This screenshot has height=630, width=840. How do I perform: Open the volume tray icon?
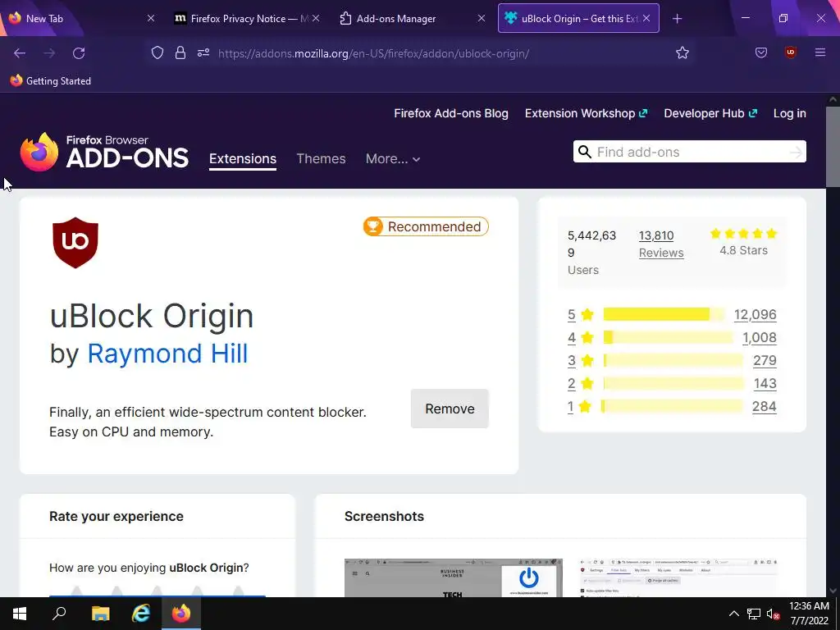pos(773,614)
